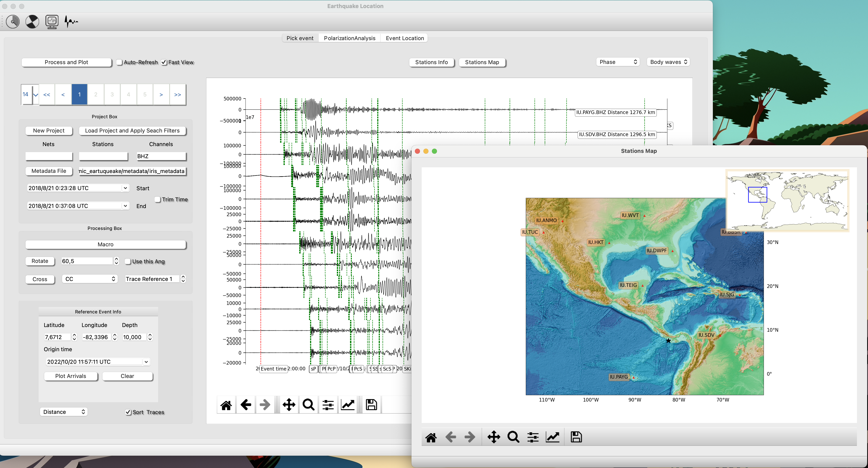The image size is (868, 468).
Task: Adjust the Trace Reference stepper
Action: 183,279
